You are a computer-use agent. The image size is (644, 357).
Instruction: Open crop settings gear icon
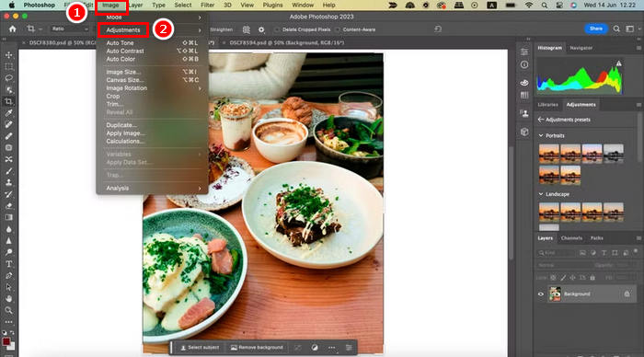tap(261, 29)
